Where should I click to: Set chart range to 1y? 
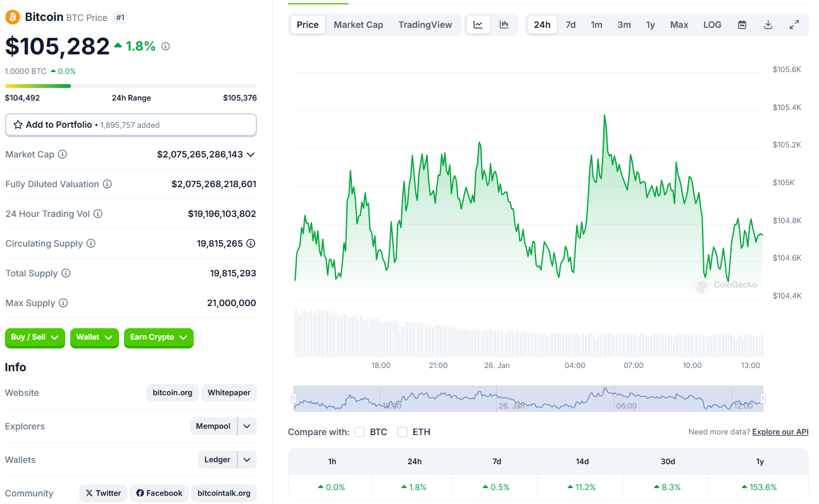651,25
